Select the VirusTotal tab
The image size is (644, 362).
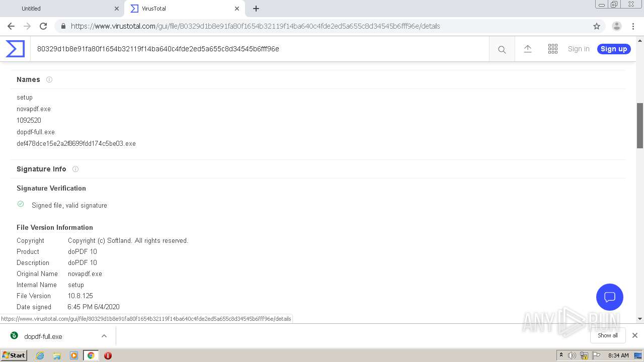[x=185, y=9]
